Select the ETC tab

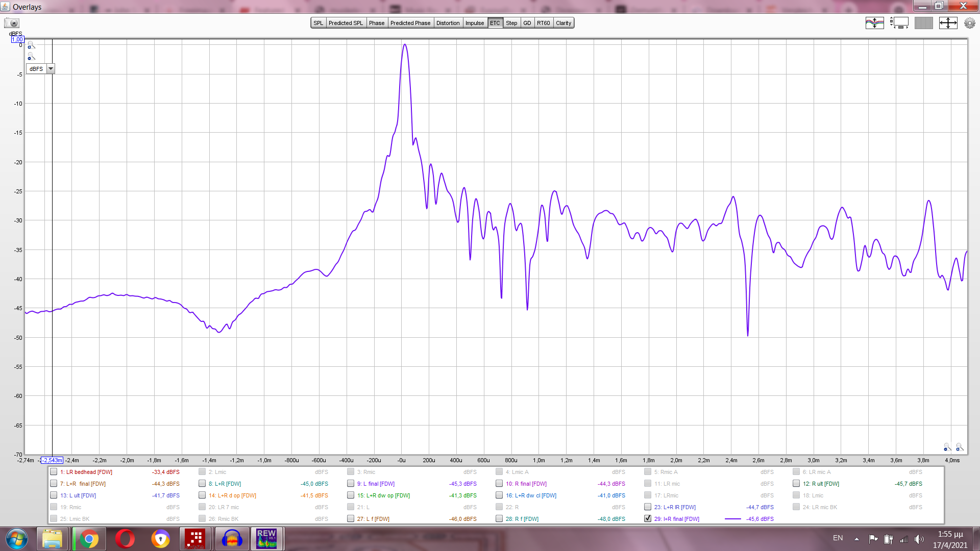pos(495,23)
